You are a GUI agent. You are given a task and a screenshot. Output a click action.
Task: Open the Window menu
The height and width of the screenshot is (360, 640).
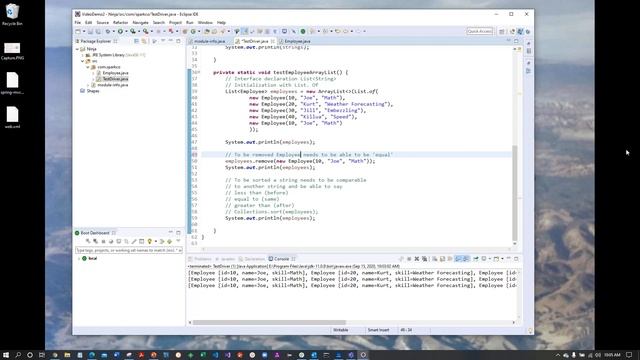(205, 22)
